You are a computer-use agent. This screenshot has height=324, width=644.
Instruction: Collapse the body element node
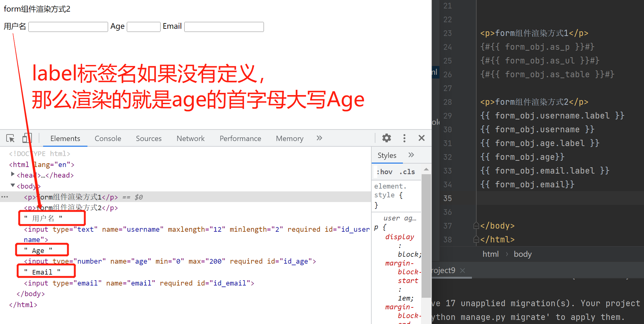pos(13,185)
